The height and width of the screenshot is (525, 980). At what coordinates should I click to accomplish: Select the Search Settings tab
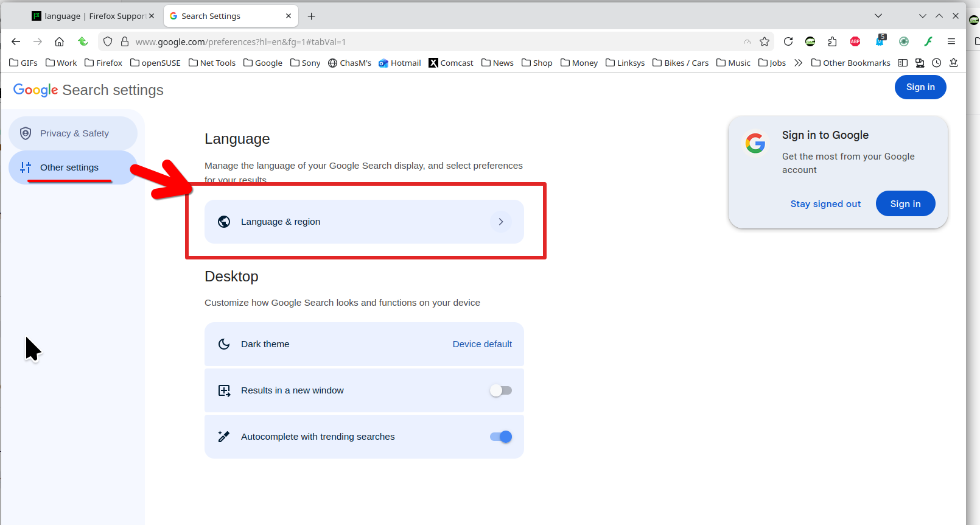[x=231, y=16]
